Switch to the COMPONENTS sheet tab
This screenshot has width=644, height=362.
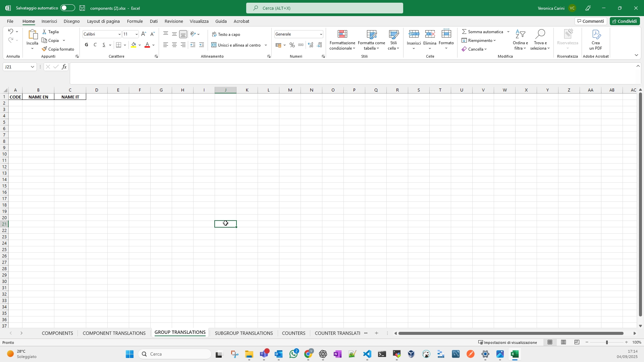pyautogui.click(x=57, y=334)
